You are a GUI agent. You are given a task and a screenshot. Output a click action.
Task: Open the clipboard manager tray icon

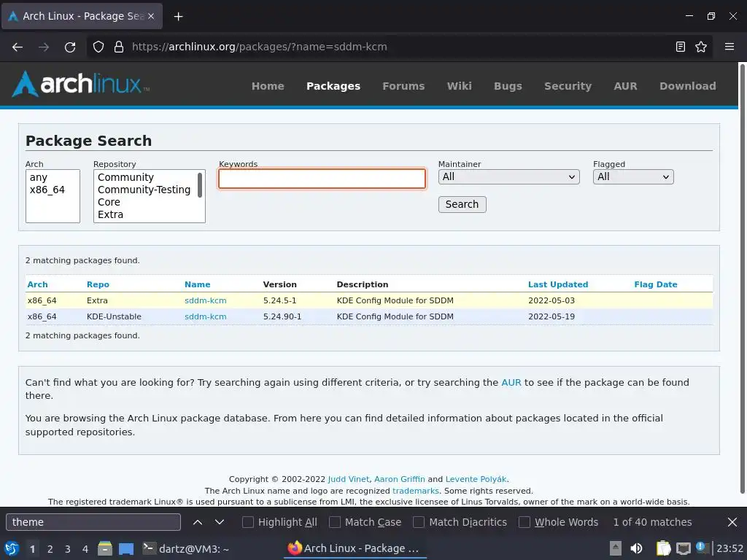pyautogui.click(x=663, y=548)
